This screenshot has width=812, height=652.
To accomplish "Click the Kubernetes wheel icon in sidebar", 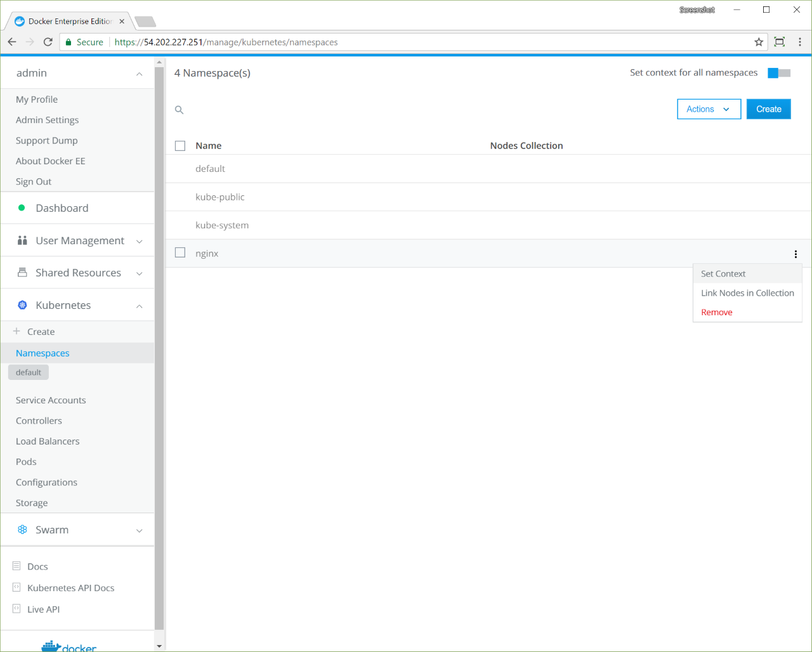I will 22,305.
